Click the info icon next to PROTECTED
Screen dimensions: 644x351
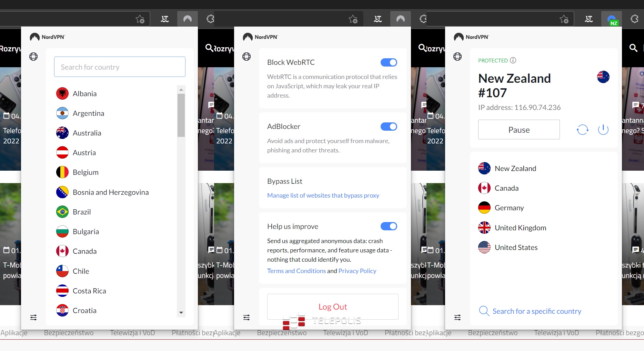tap(513, 60)
